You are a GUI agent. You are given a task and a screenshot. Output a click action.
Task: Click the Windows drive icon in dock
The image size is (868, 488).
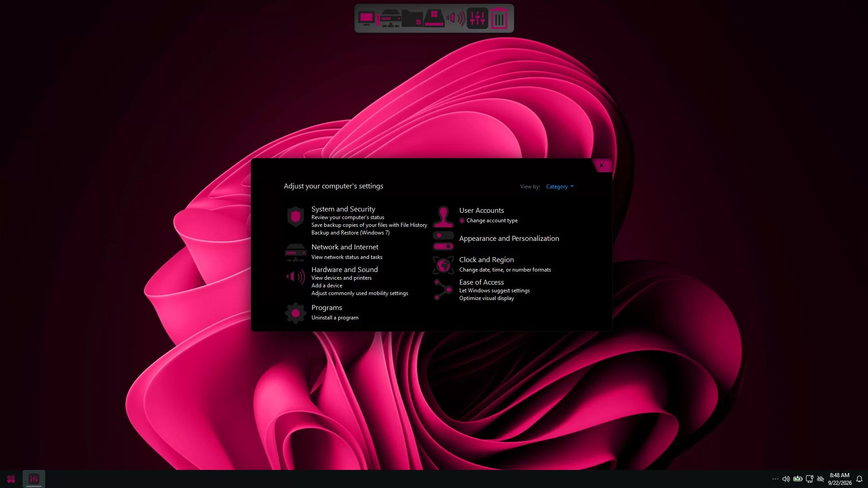coord(434,19)
